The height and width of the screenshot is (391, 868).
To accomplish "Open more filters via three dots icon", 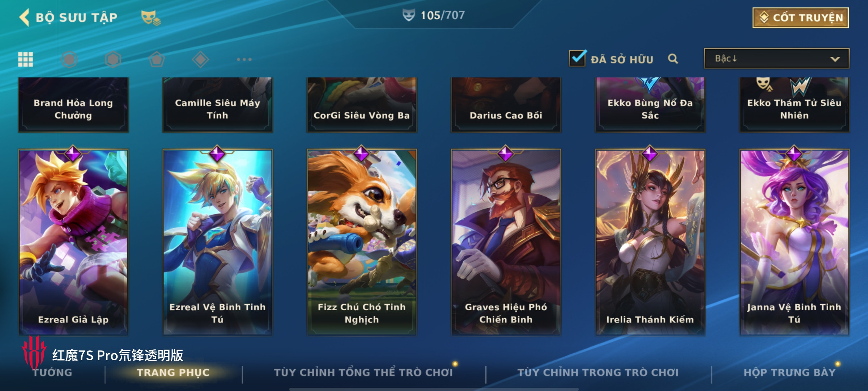I will point(244,59).
